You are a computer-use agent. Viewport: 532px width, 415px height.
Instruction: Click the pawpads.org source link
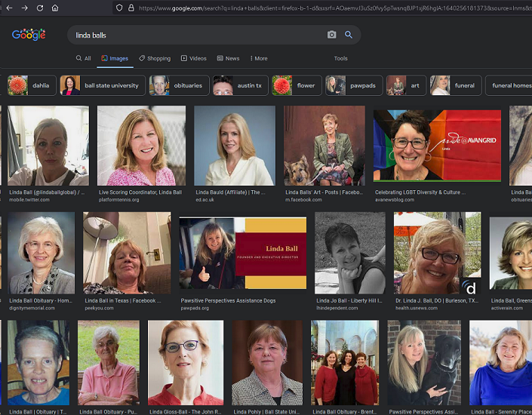click(195, 308)
